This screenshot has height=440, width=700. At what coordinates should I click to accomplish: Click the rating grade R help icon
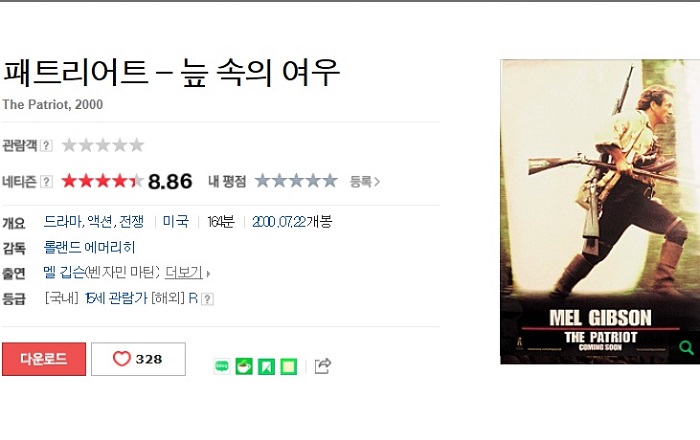click(208, 299)
